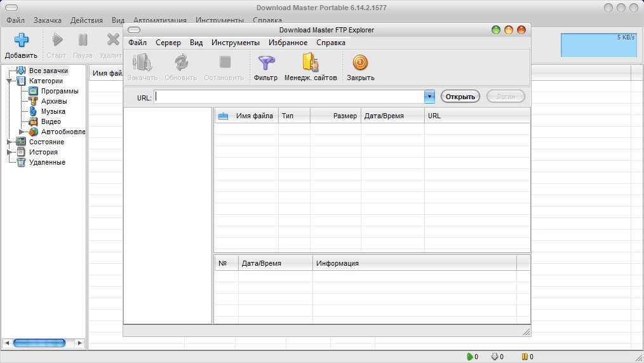The image size is (644, 363).
Task: Select the Архивы category icon
Action: 33,101
